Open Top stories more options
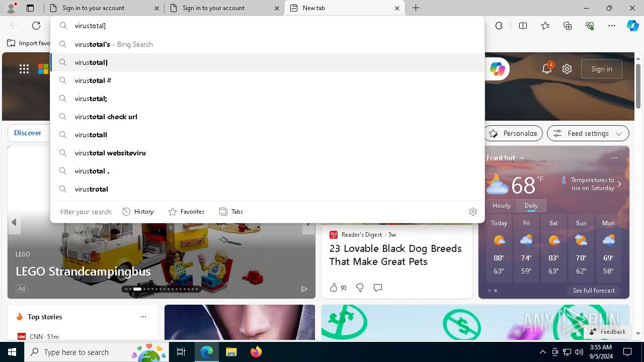Image resolution: width=644 pixels, height=362 pixels. point(143,317)
